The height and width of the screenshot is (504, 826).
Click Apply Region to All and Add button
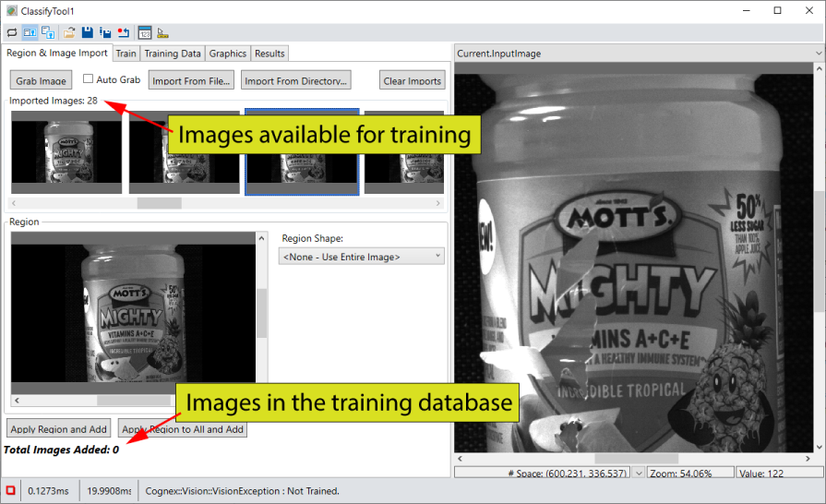183,428
